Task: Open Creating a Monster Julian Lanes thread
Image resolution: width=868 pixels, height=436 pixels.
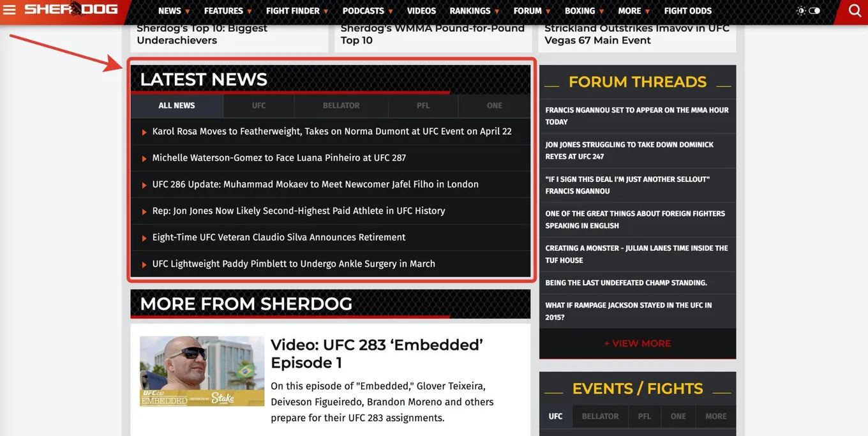Action: (x=637, y=254)
